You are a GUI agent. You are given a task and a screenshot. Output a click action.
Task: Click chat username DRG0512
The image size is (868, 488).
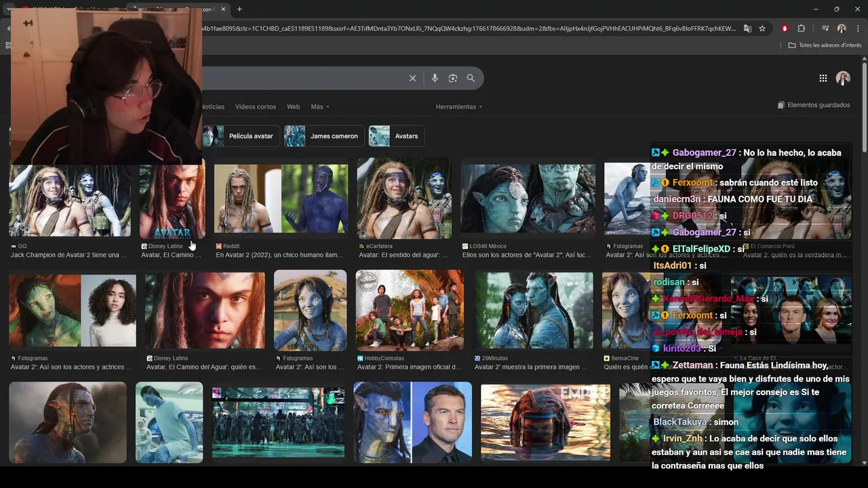(692, 216)
